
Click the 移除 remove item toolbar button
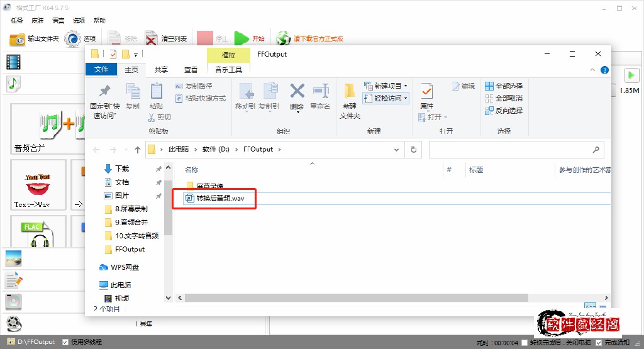point(123,38)
